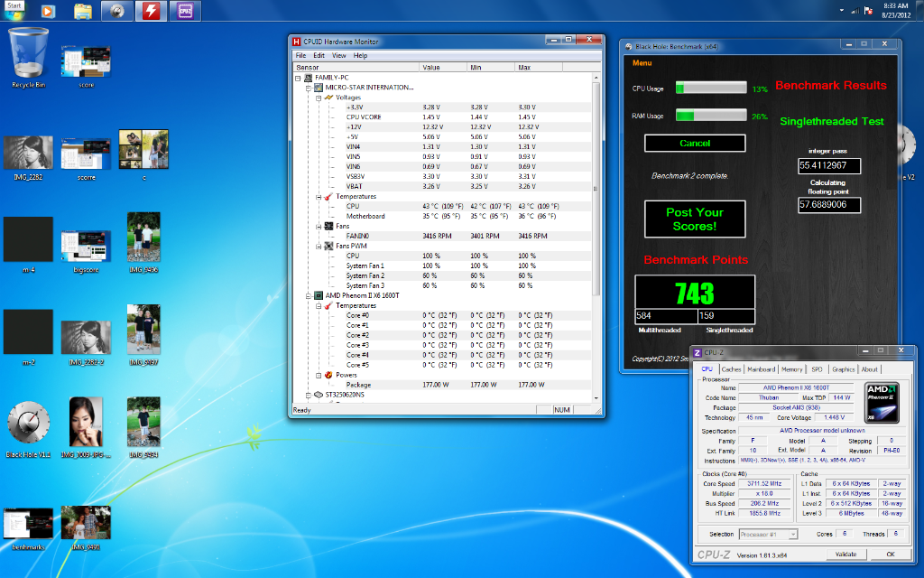This screenshot has height=578, width=924.
Task: Select the 'benhmarks' desktop file
Action: 28,528
